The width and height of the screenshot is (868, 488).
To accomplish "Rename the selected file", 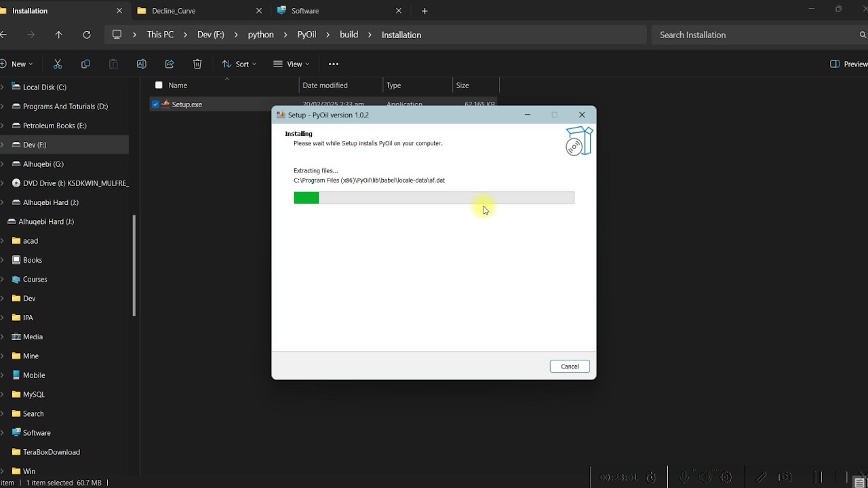I will (141, 64).
